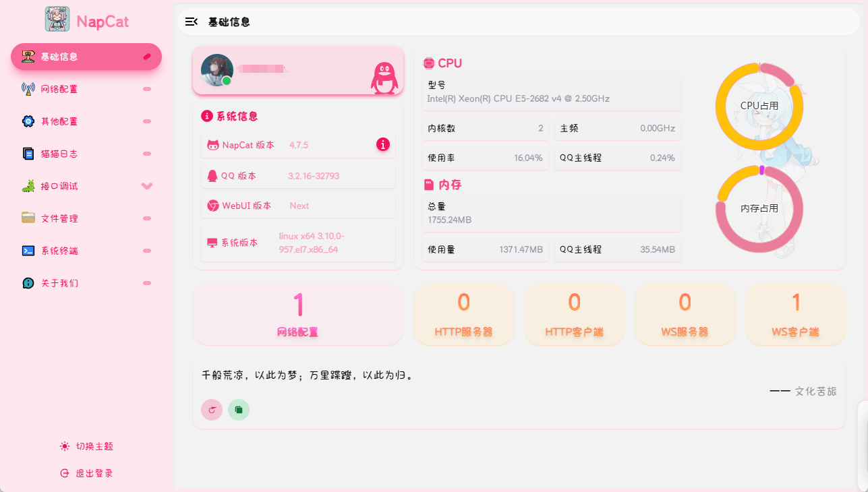
Task: Click the dash indicator on 网络配置 row
Action: tap(147, 89)
